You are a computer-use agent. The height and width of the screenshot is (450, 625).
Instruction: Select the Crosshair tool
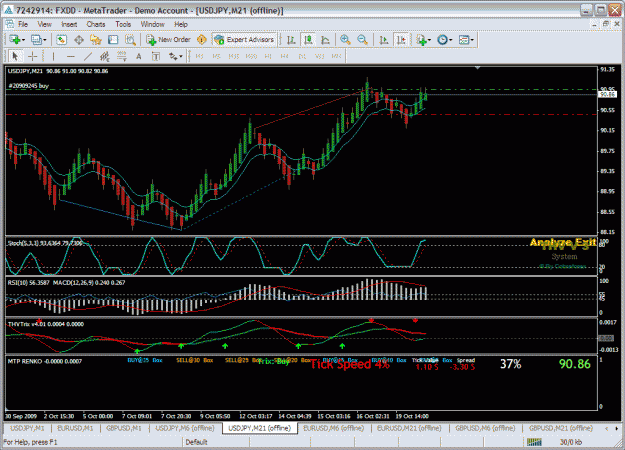pyautogui.click(x=33, y=57)
